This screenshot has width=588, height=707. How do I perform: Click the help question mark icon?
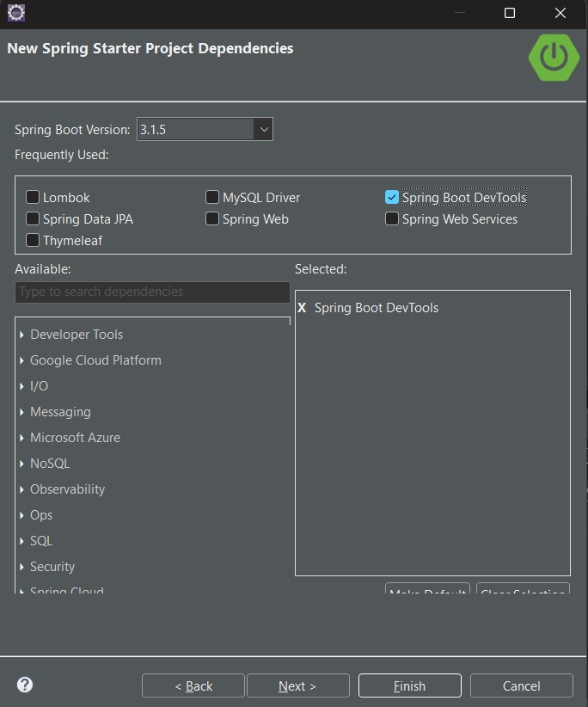(x=25, y=685)
